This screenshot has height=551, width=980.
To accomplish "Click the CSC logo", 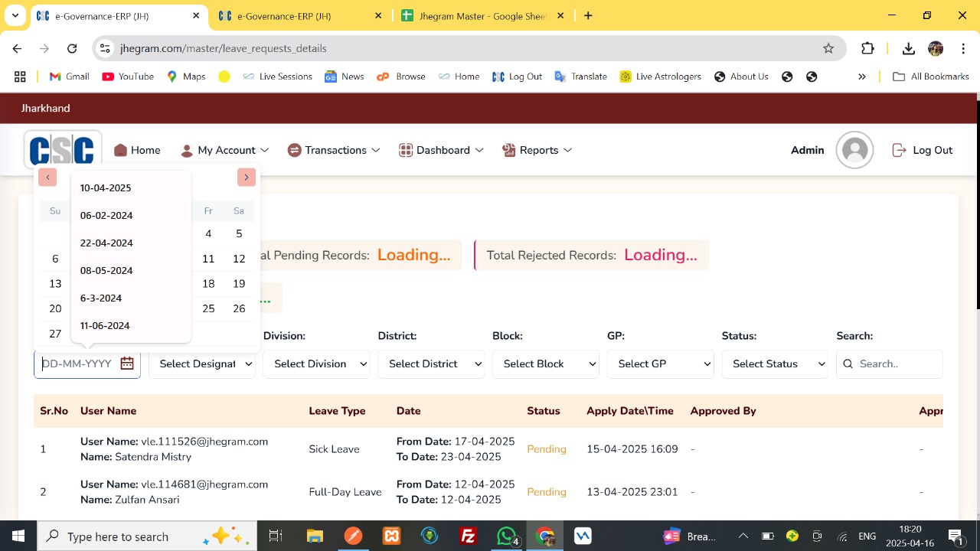I will pos(62,150).
